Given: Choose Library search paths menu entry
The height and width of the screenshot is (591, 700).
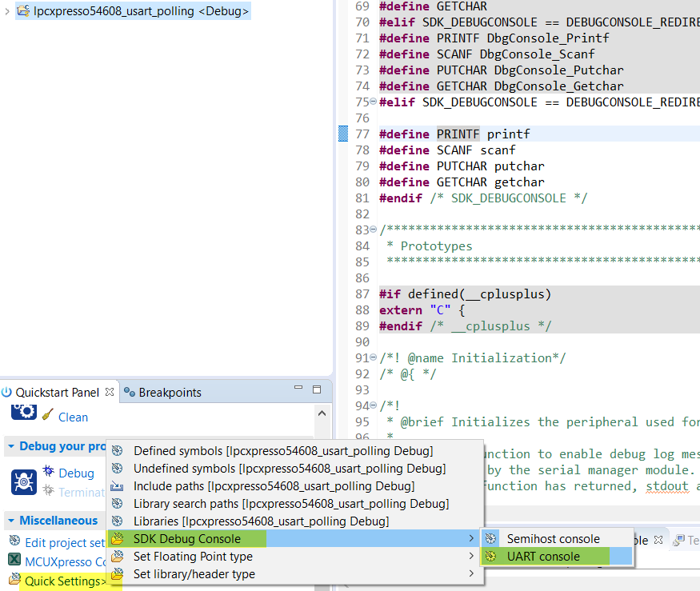Looking at the screenshot, I should coord(295,504).
